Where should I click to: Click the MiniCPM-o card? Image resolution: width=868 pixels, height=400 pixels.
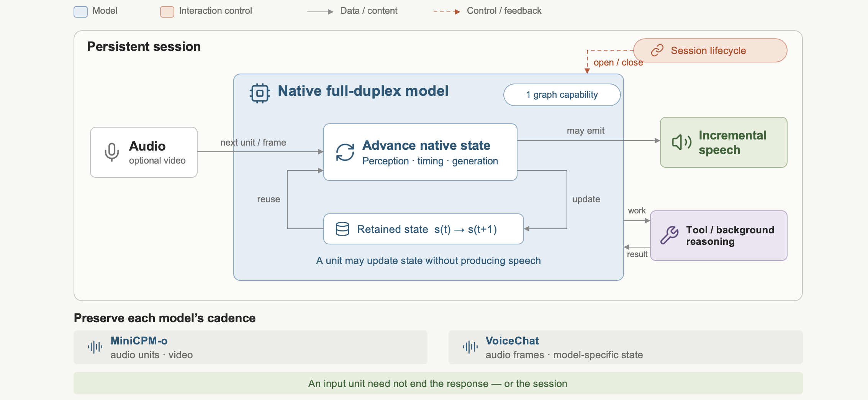click(251, 347)
